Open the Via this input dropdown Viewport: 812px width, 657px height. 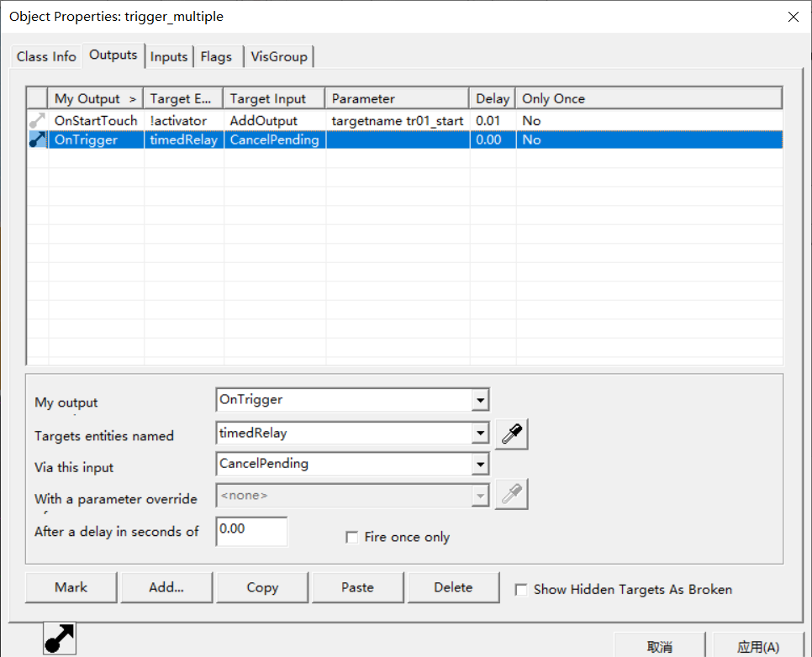pyautogui.click(x=481, y=465)
